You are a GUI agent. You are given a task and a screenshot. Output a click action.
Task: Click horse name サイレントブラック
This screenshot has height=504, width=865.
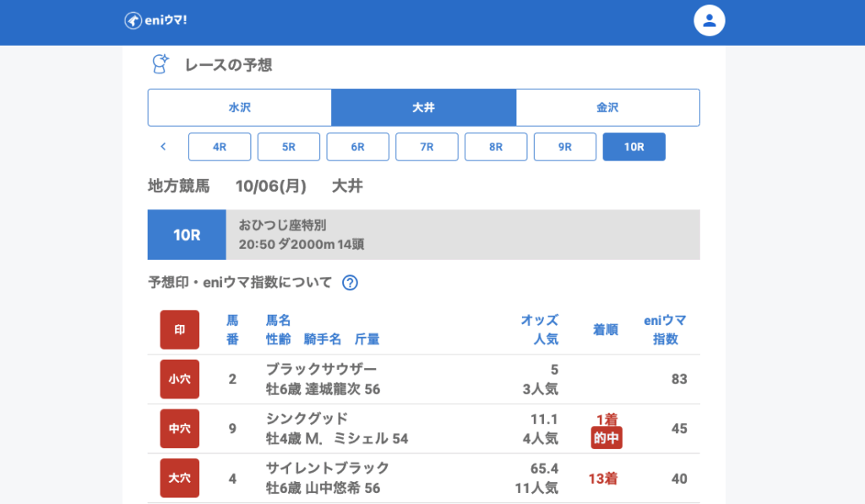pyautogui.click(x=327, y=469)
